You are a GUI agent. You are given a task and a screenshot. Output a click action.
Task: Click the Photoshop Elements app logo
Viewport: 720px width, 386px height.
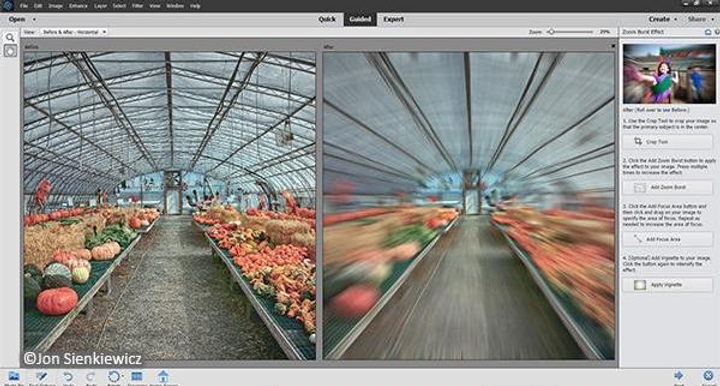click(7, 6)
